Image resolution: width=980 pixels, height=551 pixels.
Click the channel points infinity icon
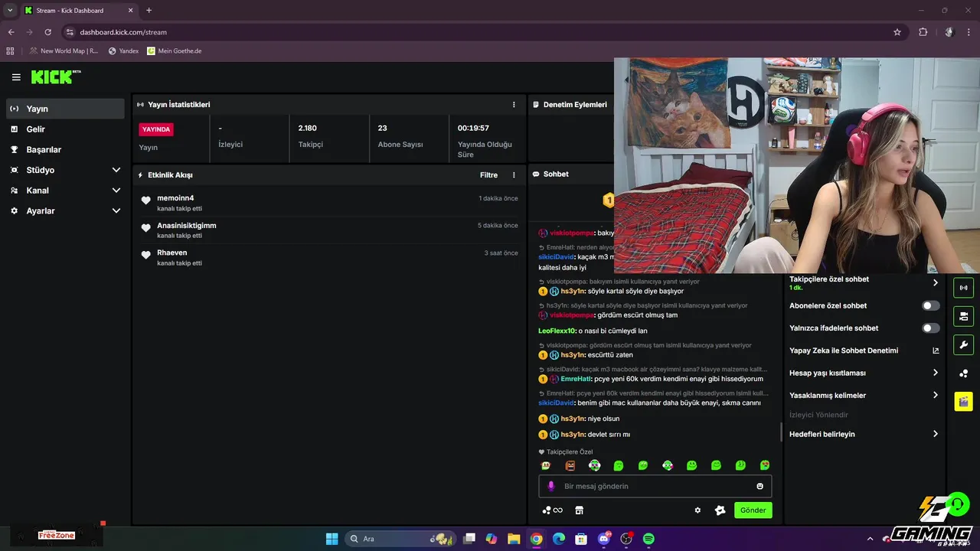click(552, 510)
